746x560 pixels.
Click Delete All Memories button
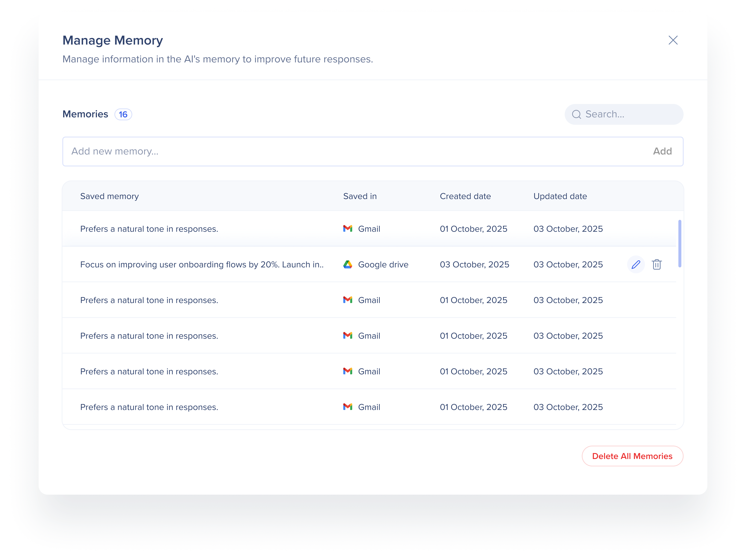[x=632, y=456]
